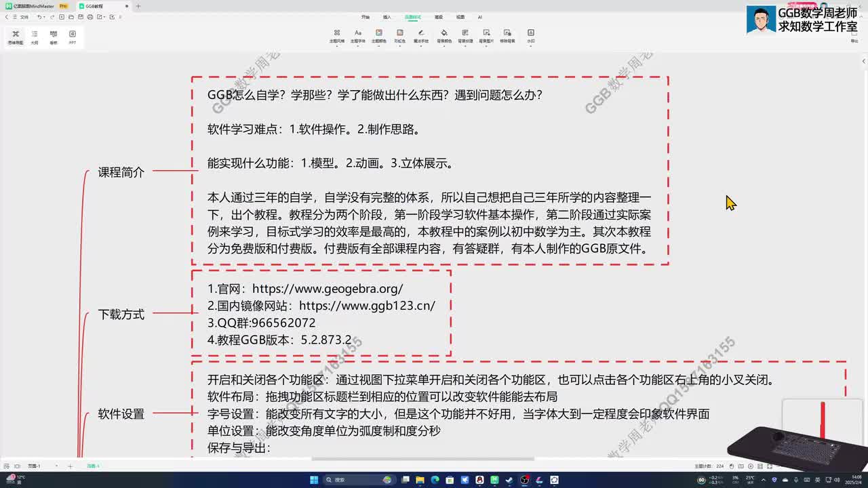Open the QQ penguin app in taskbar
Screen dimensions: 868x488
click(x=480, y=480)
